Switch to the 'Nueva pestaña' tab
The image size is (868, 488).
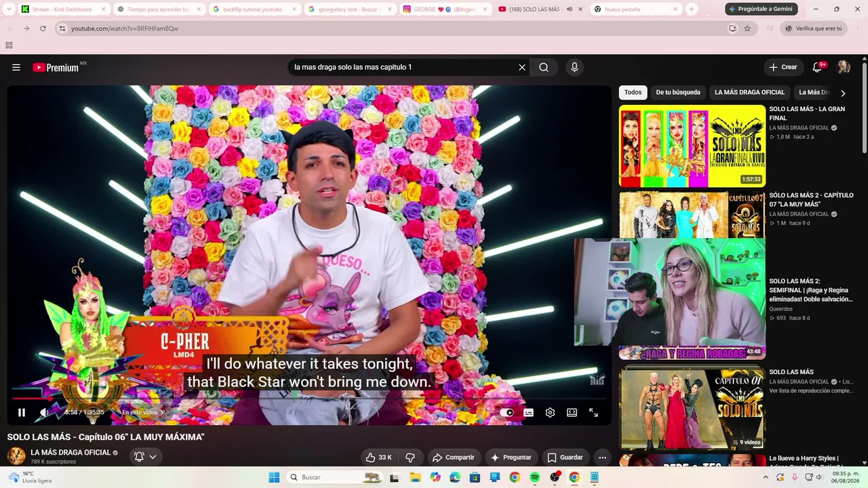point(635,9)
